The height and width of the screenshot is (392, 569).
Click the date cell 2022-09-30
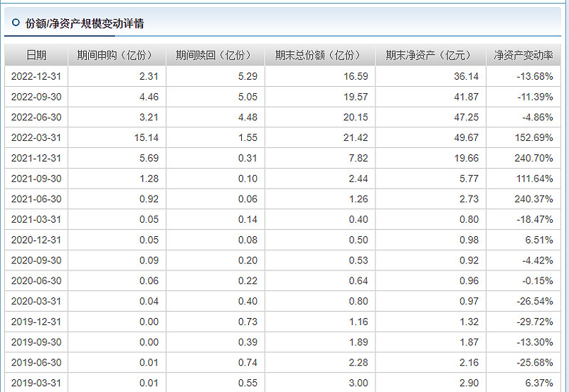(36, 97)
